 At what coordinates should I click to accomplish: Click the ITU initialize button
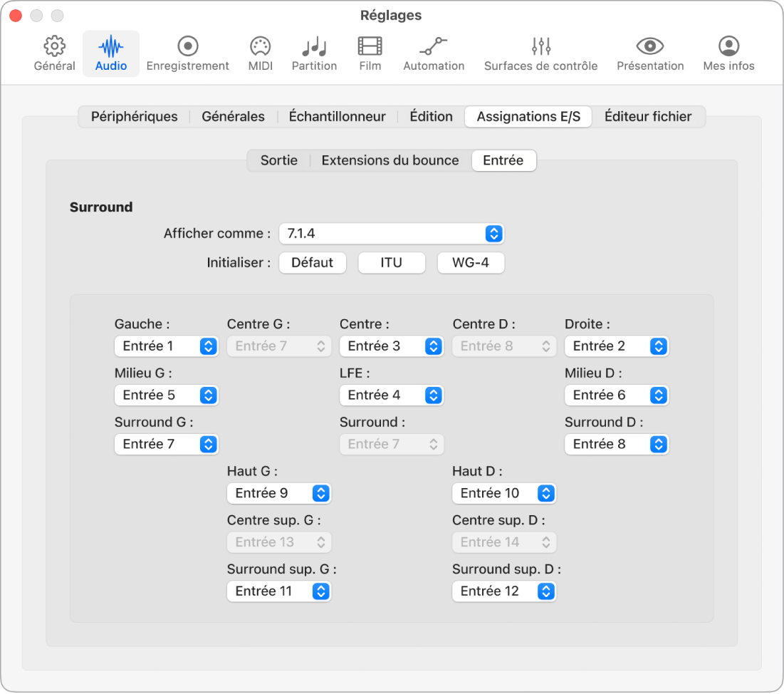pos(392,263)
